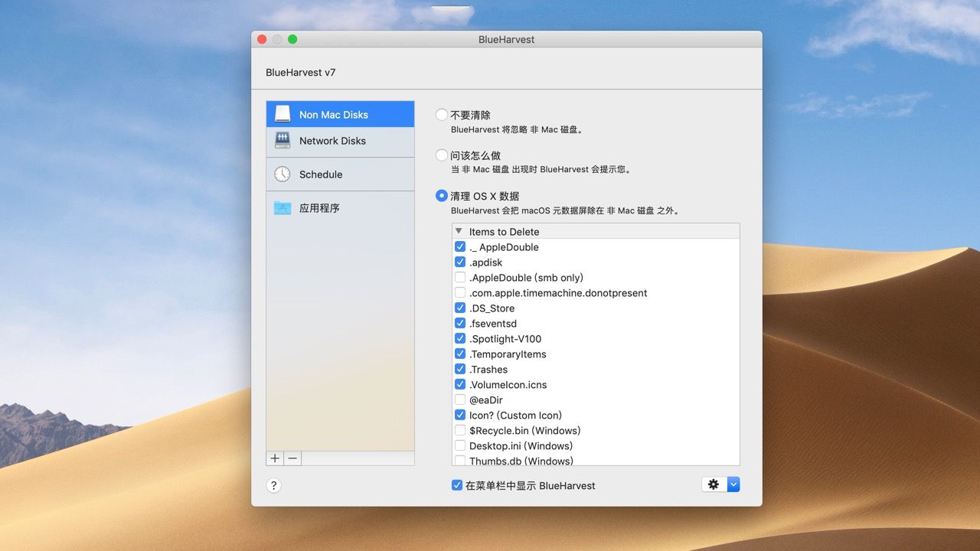Enable $Recycle.bin (Windows) checkbox
Viewport: 980px width, 551px height.
(x=460, y=431)
